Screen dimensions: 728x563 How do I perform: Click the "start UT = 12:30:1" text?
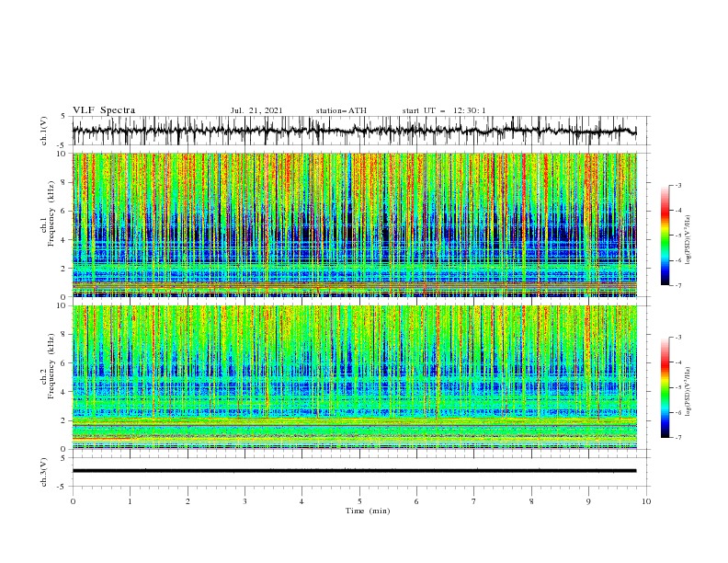(x=444, y=110)
